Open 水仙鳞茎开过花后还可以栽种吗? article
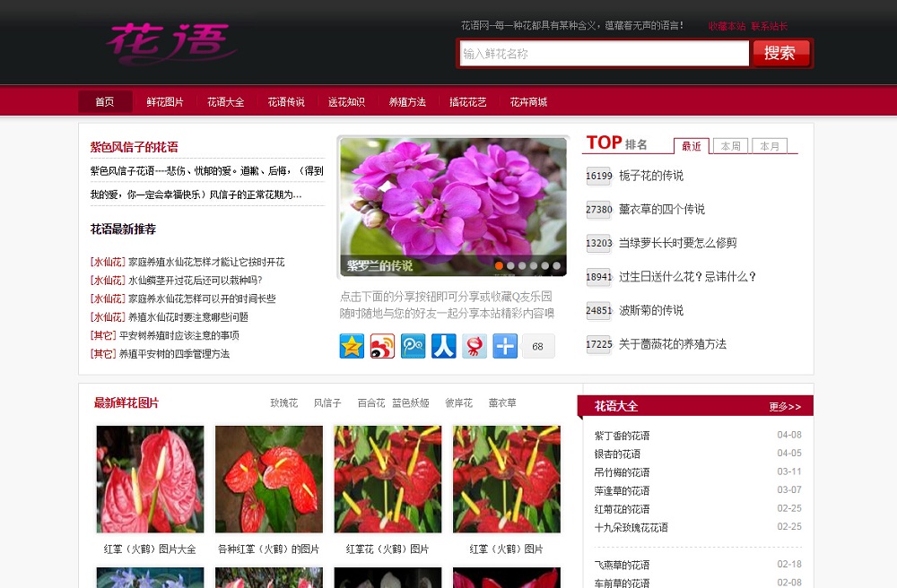The height and width of the screenshot is (588, 897). coord(195,281)
